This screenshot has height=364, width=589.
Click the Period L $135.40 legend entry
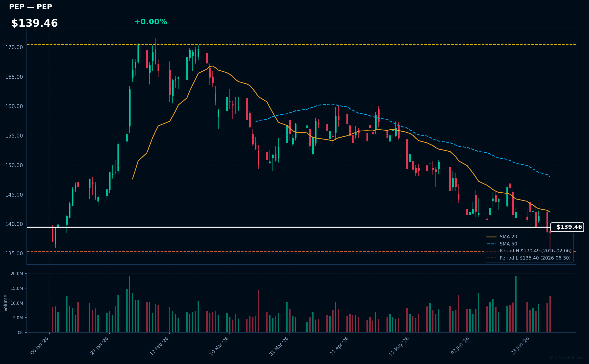coord(535,258)
